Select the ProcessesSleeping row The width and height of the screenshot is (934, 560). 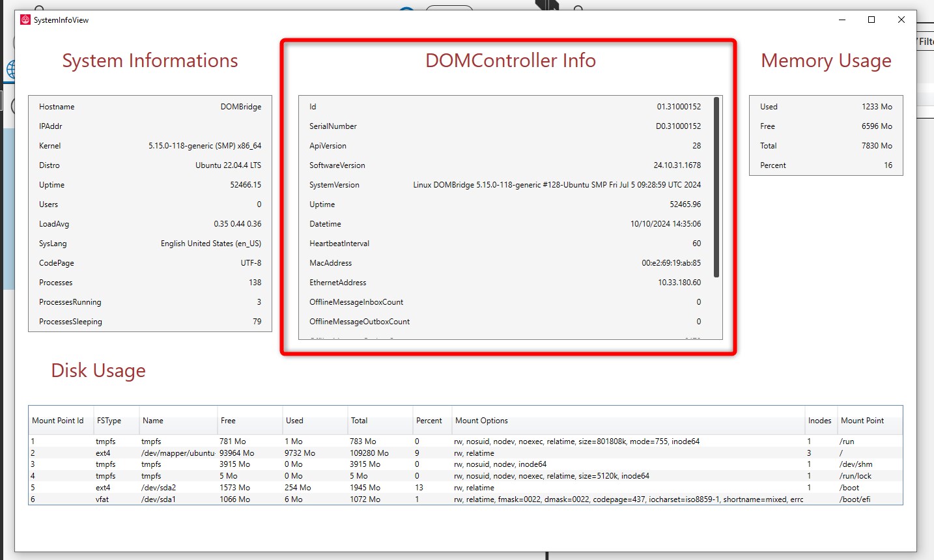click(150, 322)
